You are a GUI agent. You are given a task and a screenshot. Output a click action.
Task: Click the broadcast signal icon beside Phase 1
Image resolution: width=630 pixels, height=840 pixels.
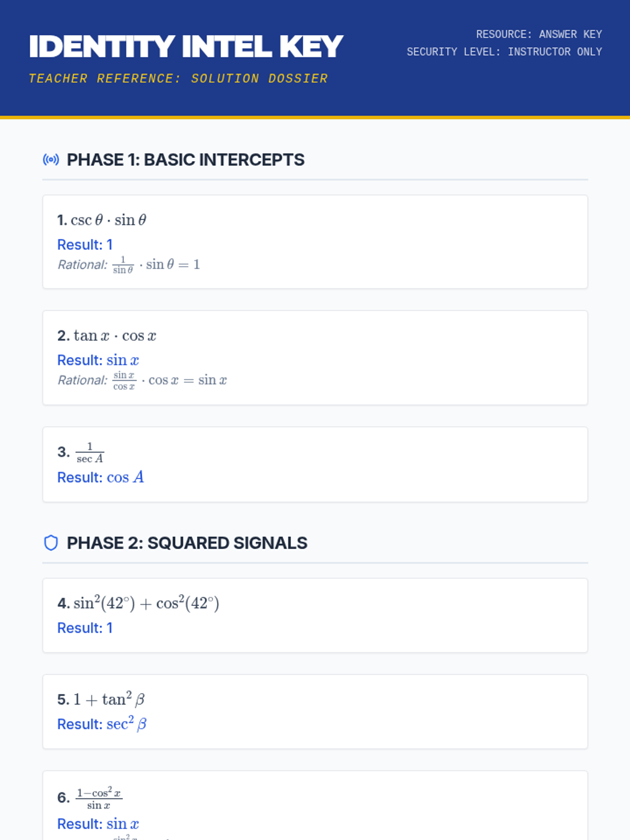51,160
